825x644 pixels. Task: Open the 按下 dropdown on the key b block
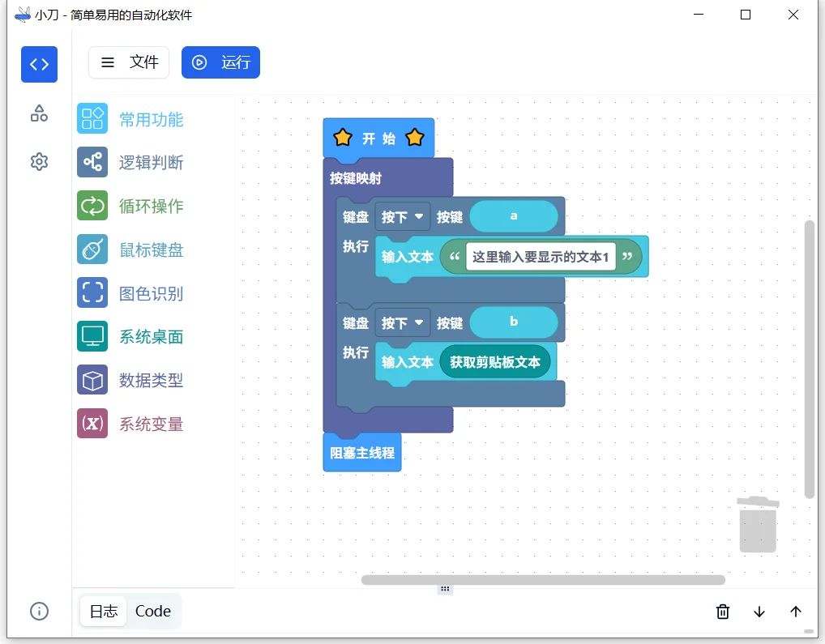pyautogui.click(x=403, y=322)
